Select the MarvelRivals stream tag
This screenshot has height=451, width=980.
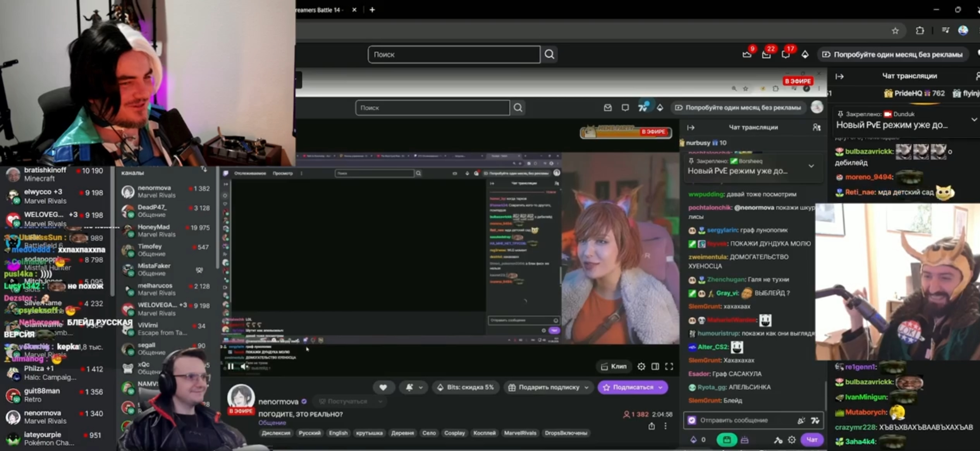point(520,433)
